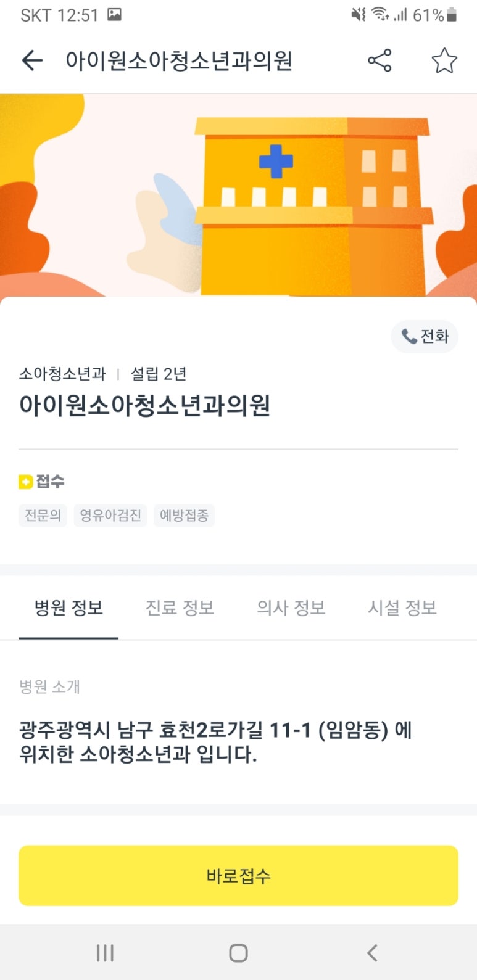
Task: Toggle the favorite star icon
Action: 444,60
